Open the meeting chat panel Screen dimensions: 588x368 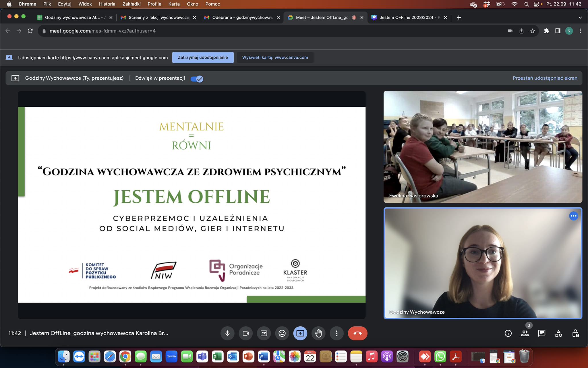pos(542,333)
